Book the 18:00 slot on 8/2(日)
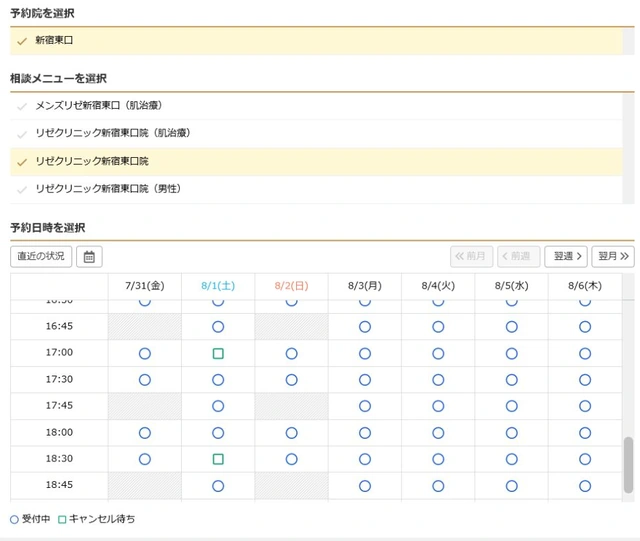Screen dimensions: 640x541 (291, 433)
